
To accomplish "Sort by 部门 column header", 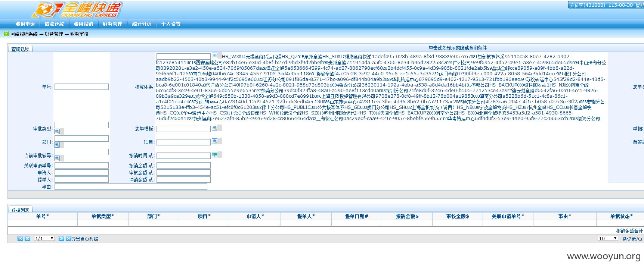I will coord(154,216).
